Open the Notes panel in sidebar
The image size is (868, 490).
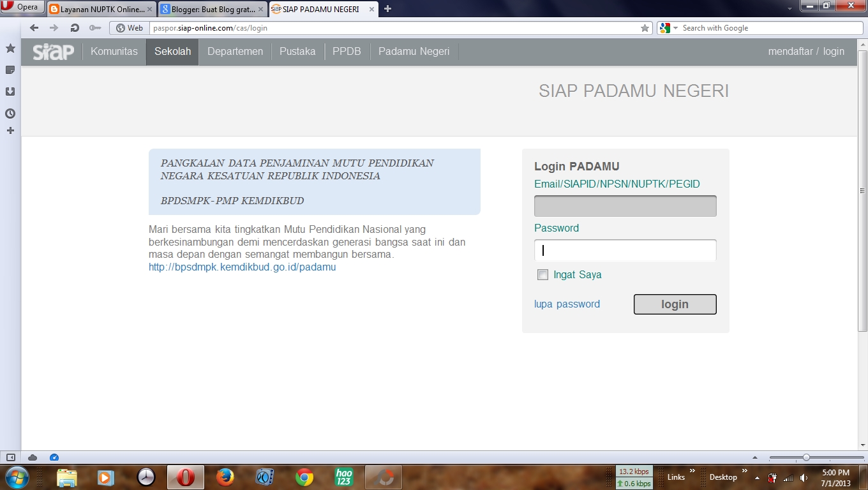10,70
